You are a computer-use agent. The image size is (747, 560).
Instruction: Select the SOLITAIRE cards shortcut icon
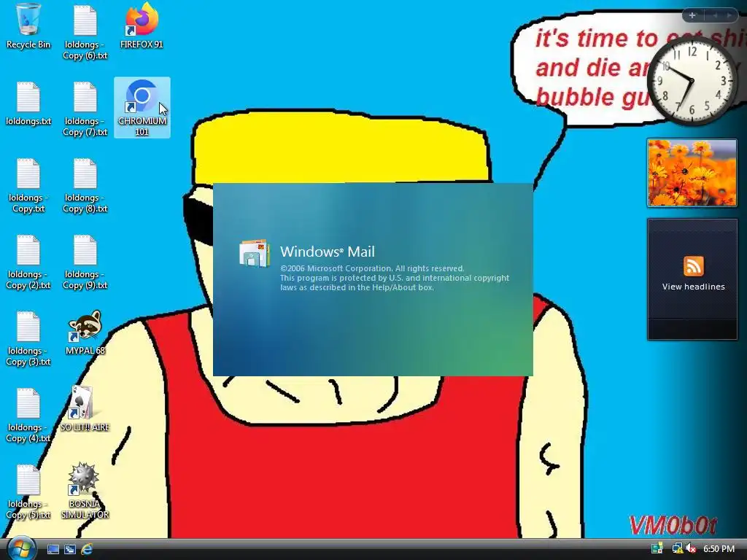point(85,410)
